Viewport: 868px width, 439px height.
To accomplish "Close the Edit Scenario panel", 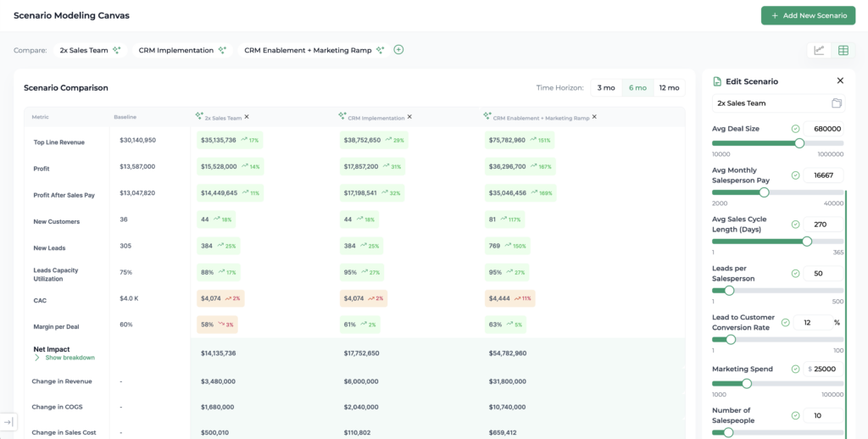I will pos(840,81).
